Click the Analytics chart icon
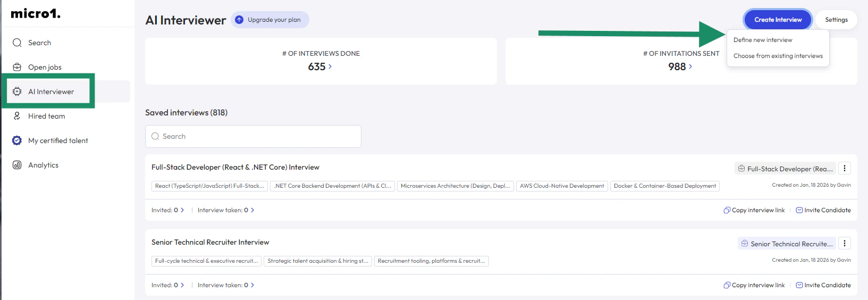 point(17,165)
